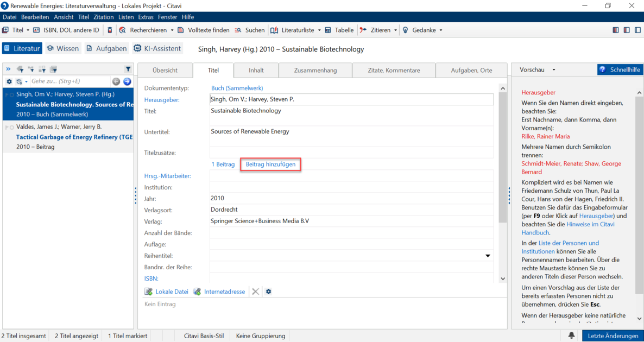Click the Buch (Sammelwerk) document type link
The image size is (644, 342).
237,88
